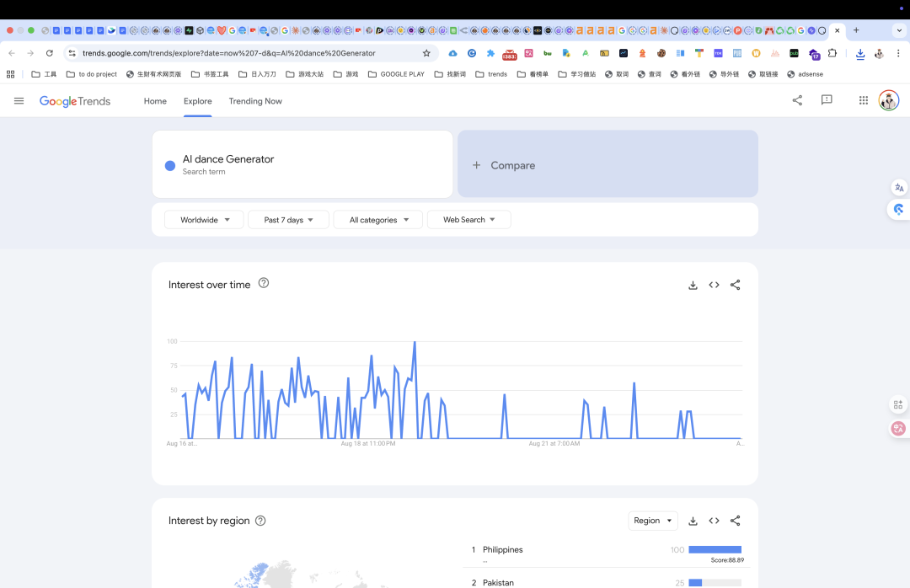Click the Pakistan score bar
Viewport: 910px width, 588px height.
(715, 583)
